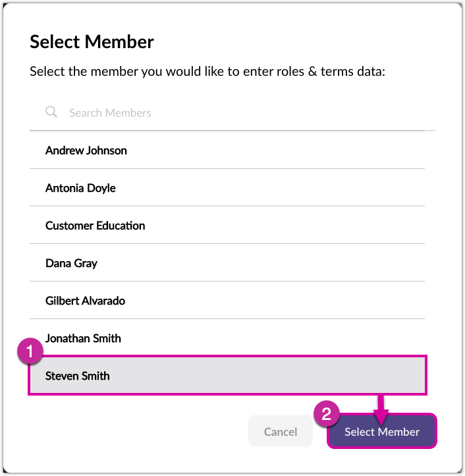Click the pink step 2 badge
This screenshot has width=465, height=476.
326,414
